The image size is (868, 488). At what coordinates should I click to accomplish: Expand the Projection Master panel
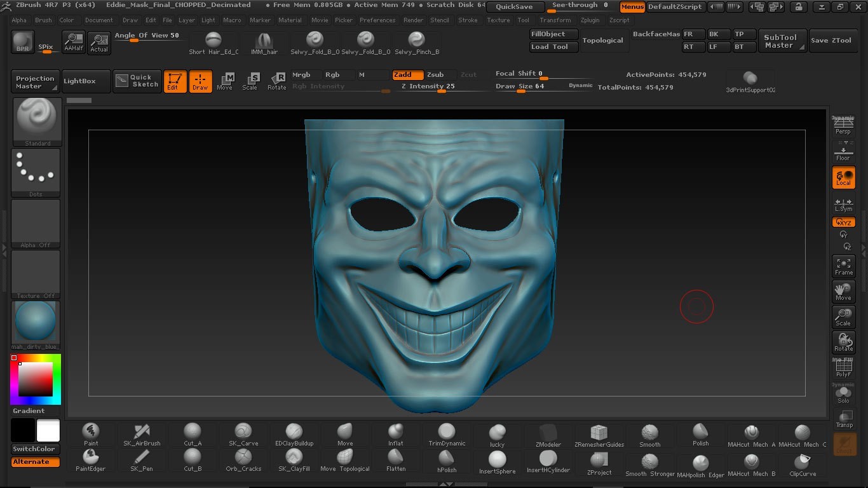pos(36,82)
